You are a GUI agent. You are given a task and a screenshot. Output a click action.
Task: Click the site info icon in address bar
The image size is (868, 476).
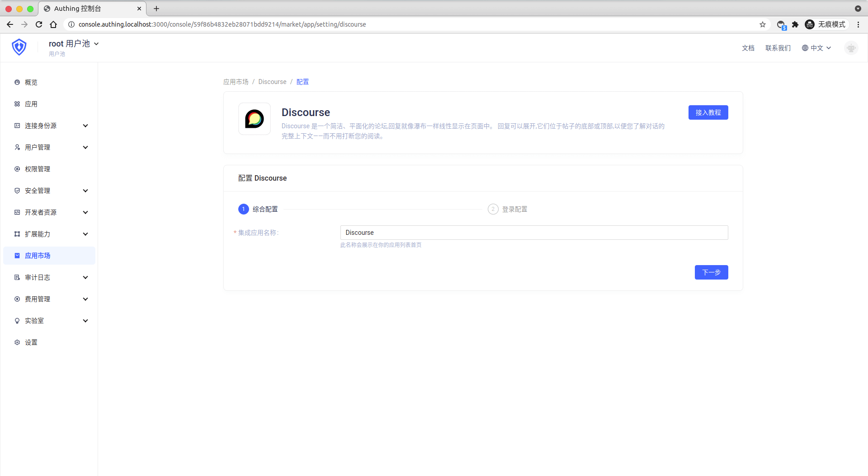pyautogui.click(x=71, y=24)
